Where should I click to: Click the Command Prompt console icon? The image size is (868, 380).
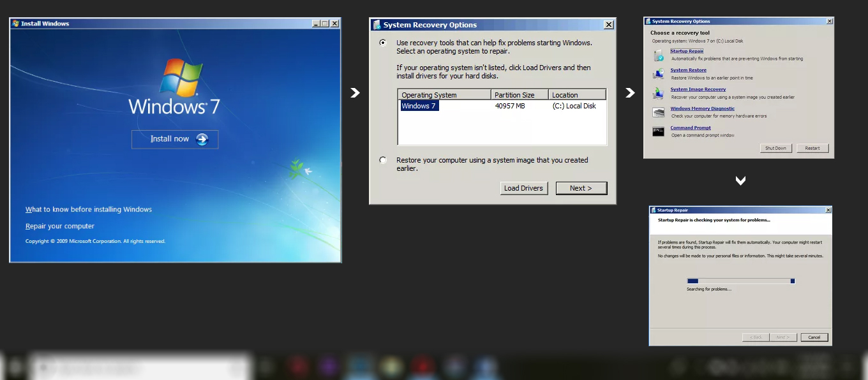(x=659, y=131)
